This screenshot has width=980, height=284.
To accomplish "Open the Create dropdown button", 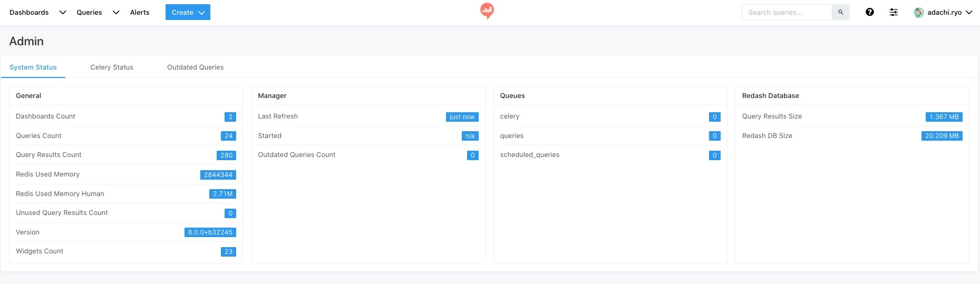I will pyautogui.click(x=188, y=12).
